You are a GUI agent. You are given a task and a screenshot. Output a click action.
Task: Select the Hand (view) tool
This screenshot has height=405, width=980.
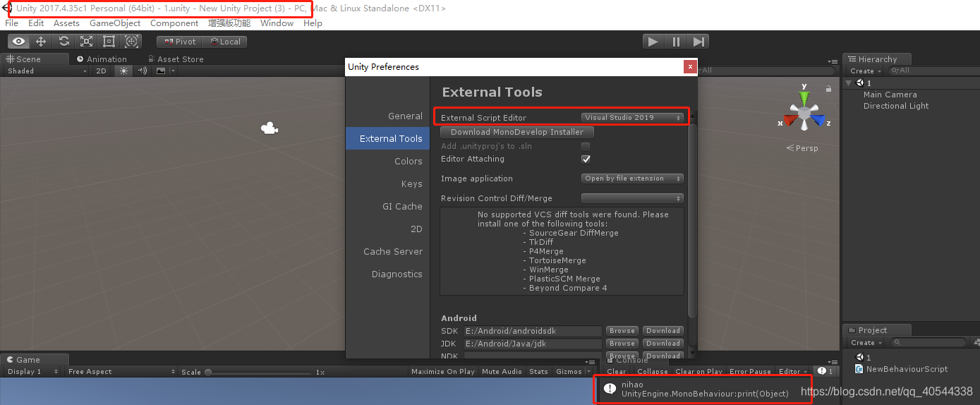point(19,42)
